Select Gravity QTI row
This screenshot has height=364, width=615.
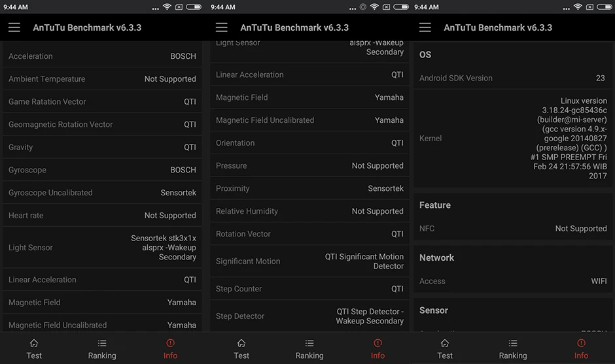[x=102, y=147]
